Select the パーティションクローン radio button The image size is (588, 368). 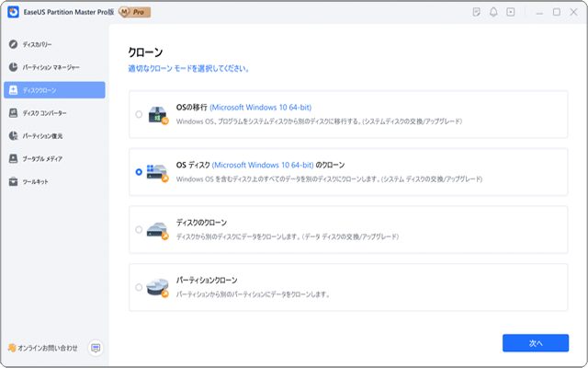(139, 287)
